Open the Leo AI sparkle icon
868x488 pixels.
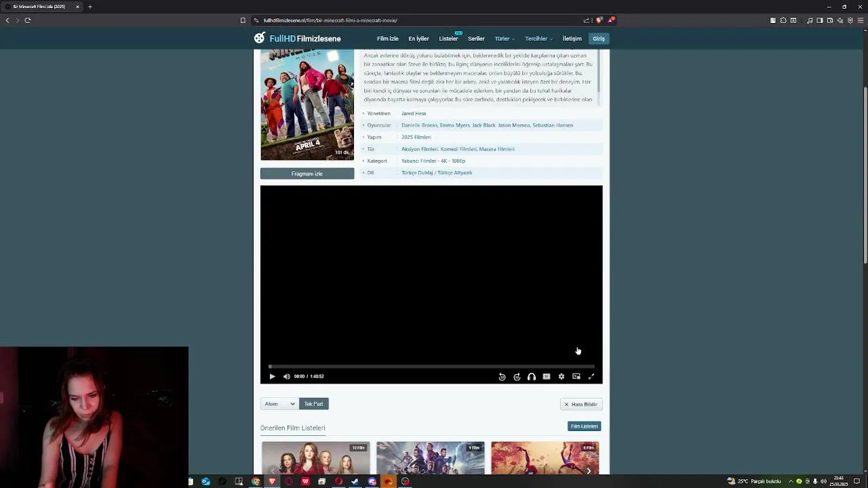[x=840, y=20]
